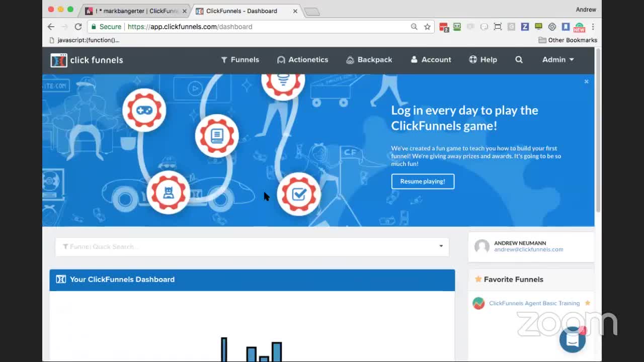644x362 pixels.
Task: Click the blue Z extension icon
Action: [525, 27]
